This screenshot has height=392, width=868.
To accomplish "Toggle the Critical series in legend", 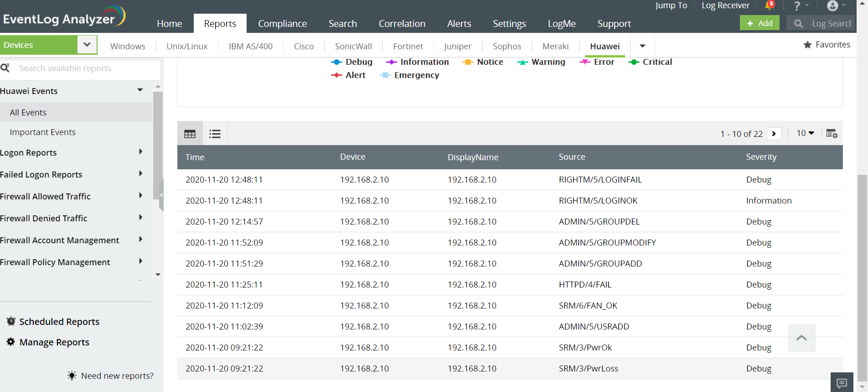I will click(650, 62).
